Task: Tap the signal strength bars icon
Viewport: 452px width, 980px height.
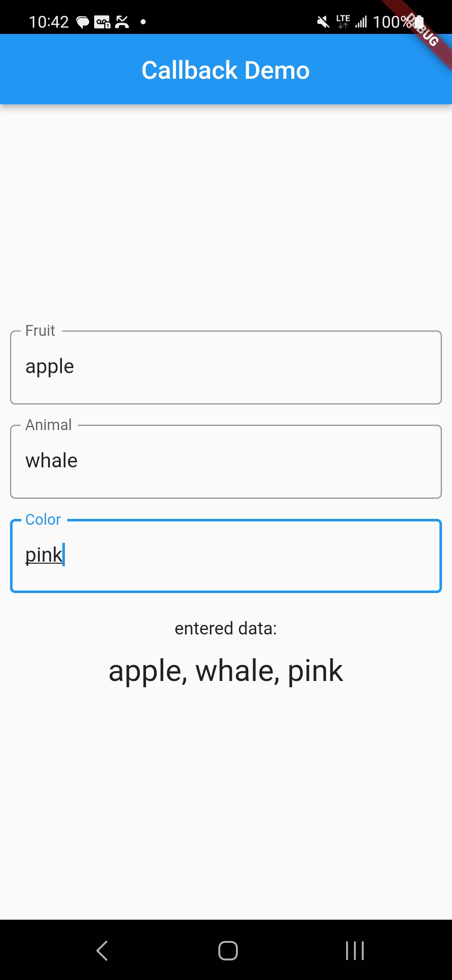Action: [361, 21]
